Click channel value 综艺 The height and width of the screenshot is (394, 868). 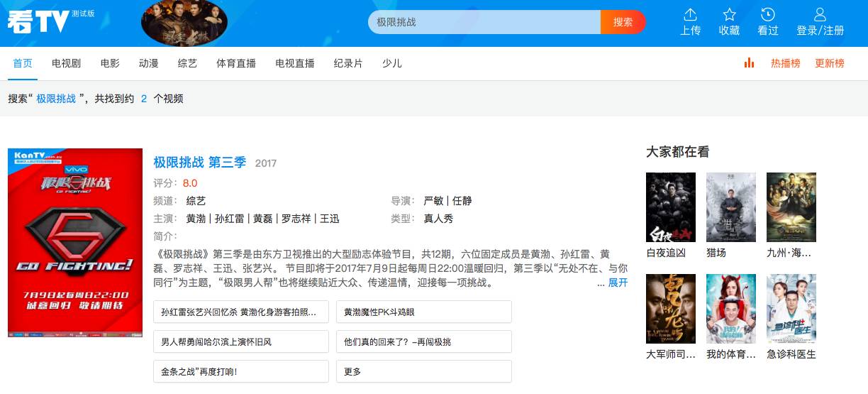click(196, 201)
